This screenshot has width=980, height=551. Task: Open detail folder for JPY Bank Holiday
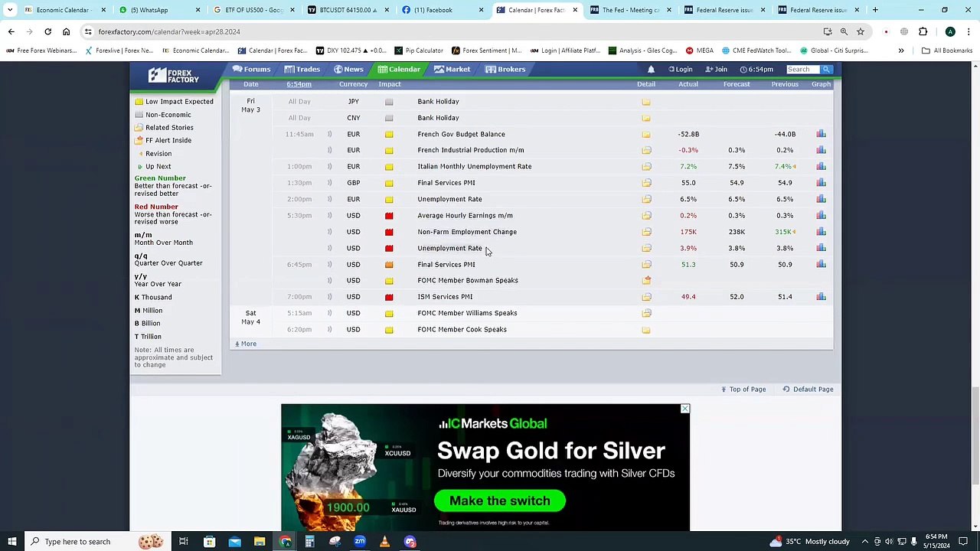coord(646,102)
